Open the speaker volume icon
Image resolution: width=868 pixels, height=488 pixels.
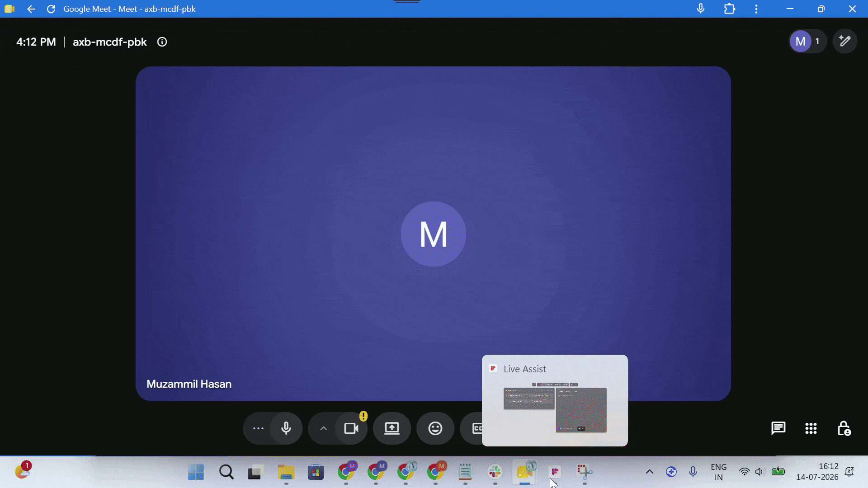[759, 472]
